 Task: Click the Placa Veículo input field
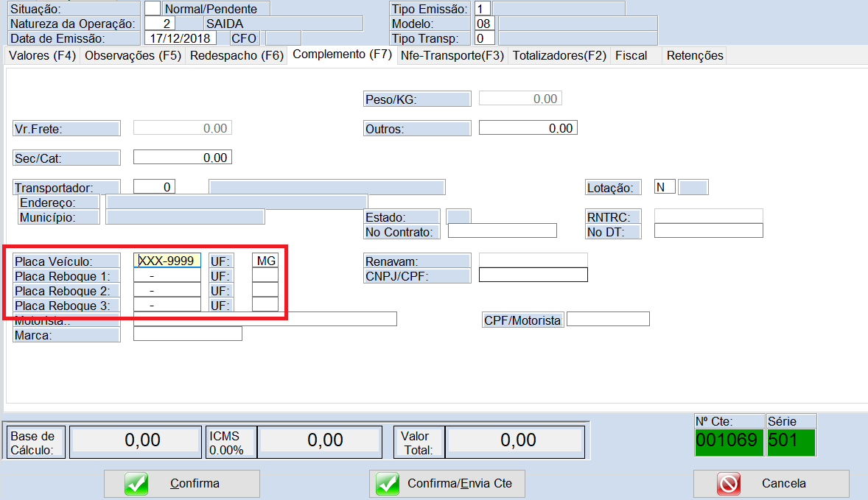(167, 261)
